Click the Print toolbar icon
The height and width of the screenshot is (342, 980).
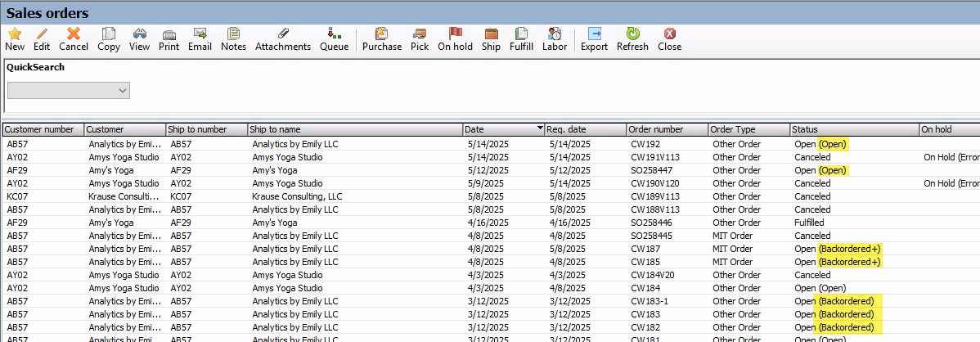coord(169,34)
